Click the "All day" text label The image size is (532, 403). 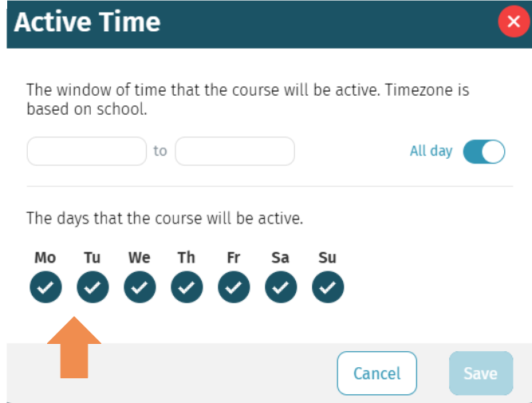point(431,151)
